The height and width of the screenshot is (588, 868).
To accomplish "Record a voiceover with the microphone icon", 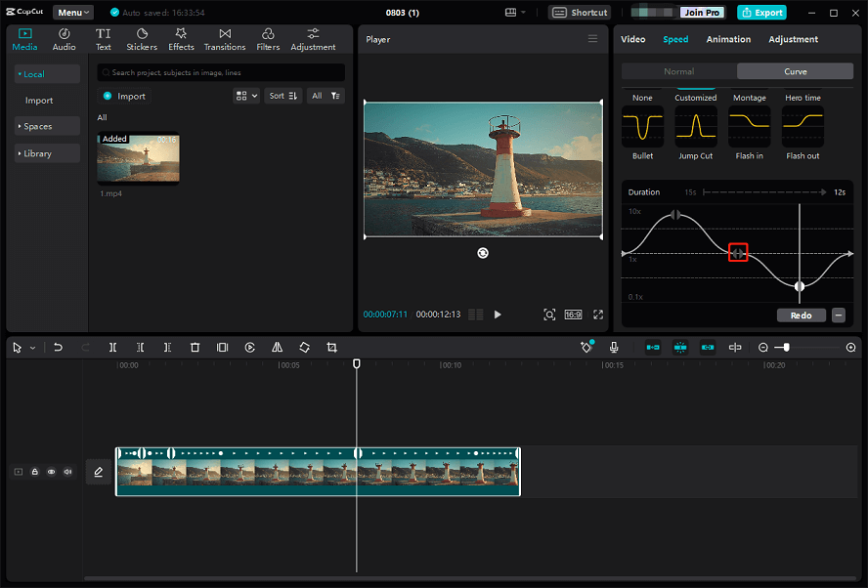I will tap(613, 347).
